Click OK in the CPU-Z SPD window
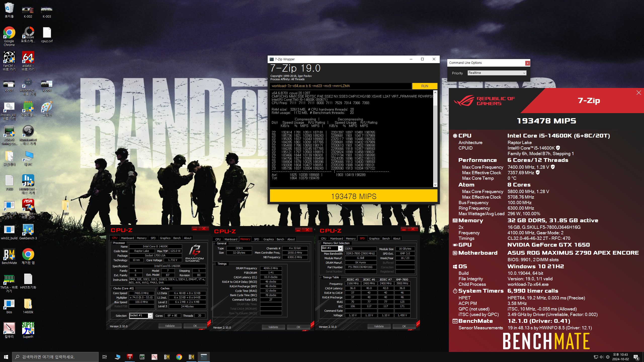Viewport: 644px width, 362px height. (x=404, y=326)
